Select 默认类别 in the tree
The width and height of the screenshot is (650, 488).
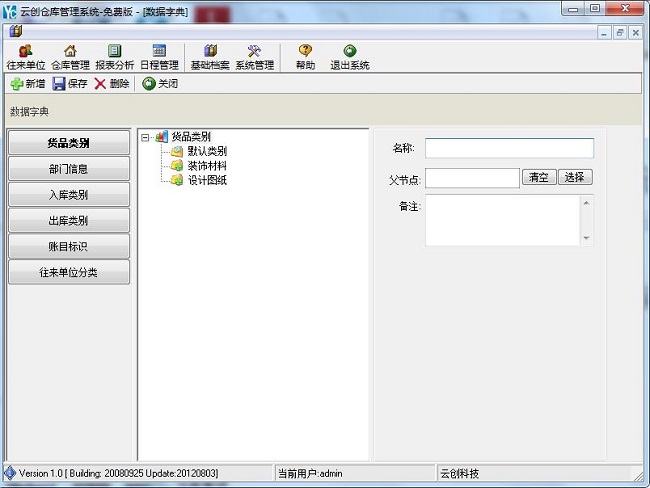(207, 151)
